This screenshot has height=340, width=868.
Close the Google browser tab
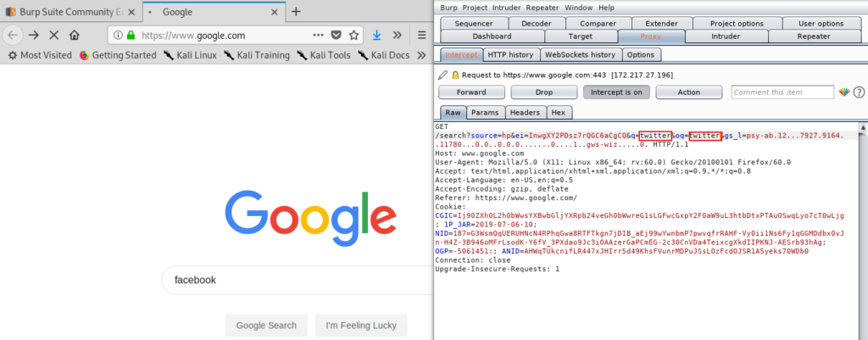coord(275,12)
